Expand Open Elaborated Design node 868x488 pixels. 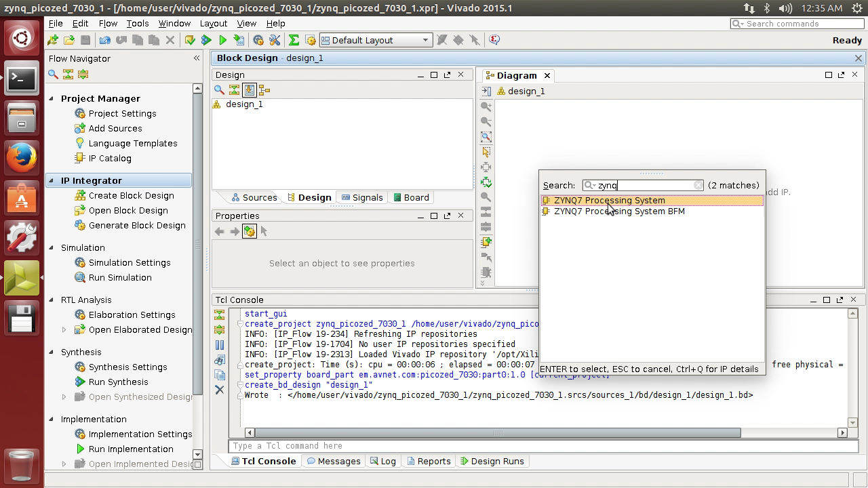click(64, 329)
